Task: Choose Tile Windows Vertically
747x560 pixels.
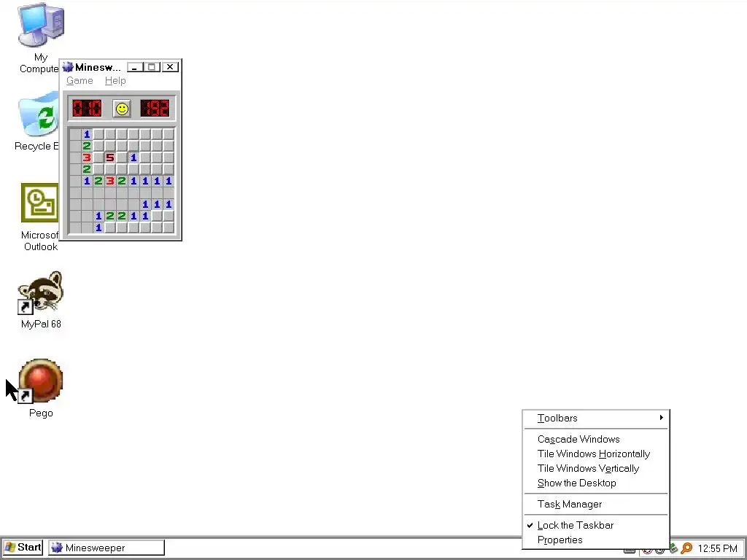Action: [x=596, y=469]
